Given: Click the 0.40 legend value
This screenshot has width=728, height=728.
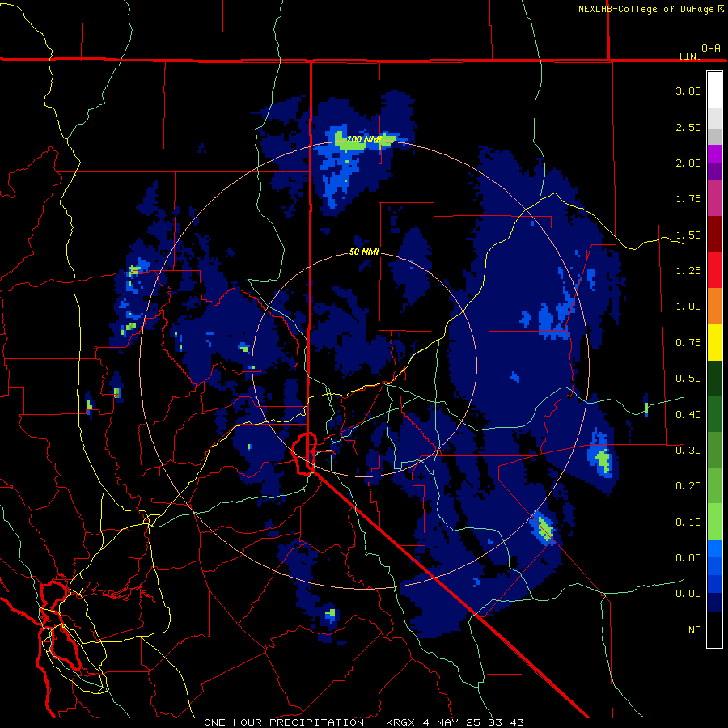Looking at the screenshot, I should (688, 415).
